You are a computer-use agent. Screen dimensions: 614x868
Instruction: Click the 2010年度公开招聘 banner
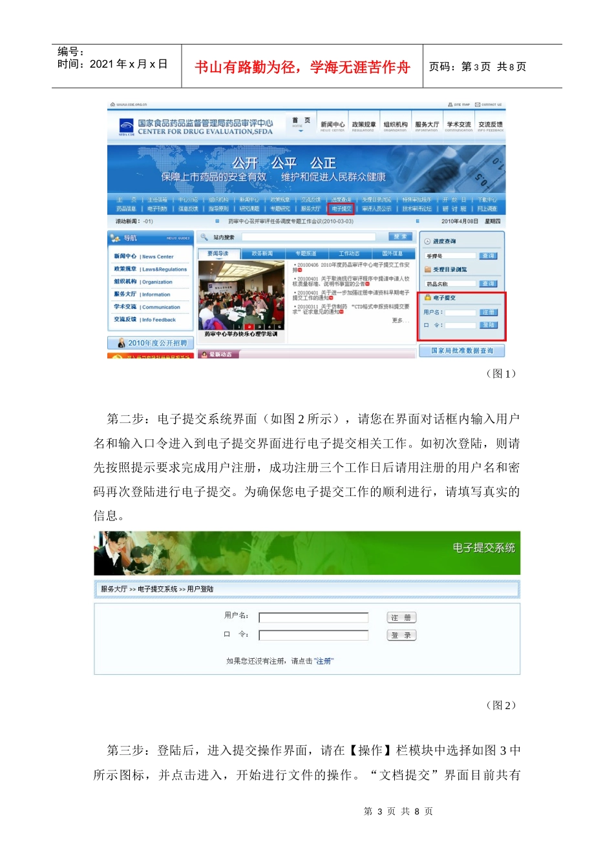(x=151, y=343)
